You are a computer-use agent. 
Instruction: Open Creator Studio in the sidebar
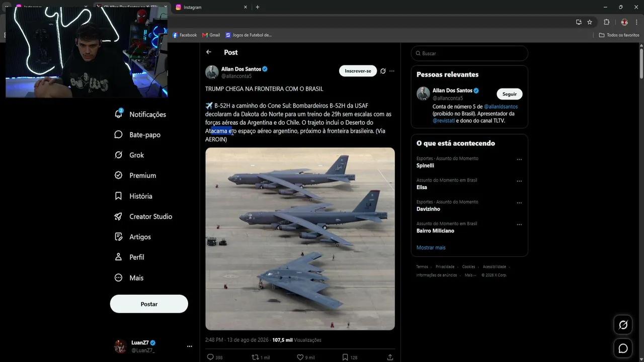[143, 216]
